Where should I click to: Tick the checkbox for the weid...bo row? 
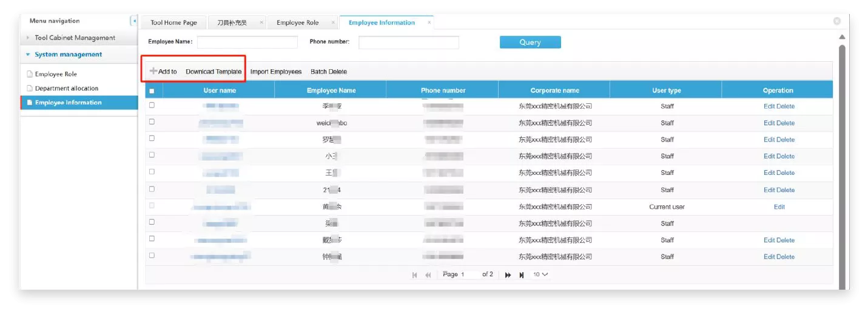152,122
